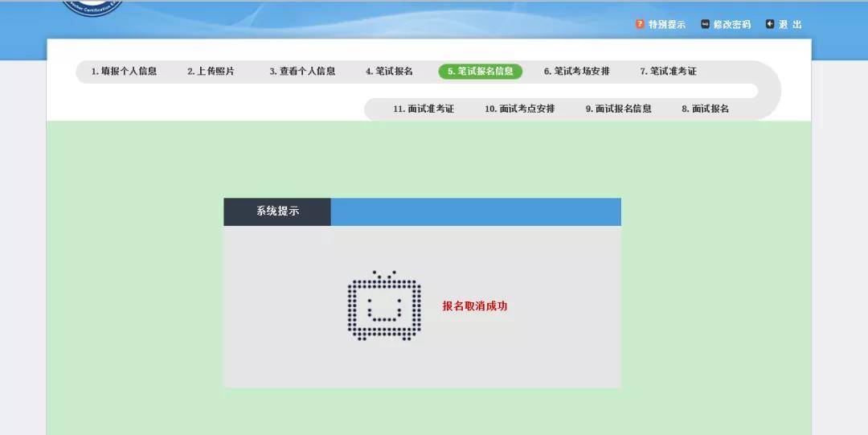Select step 11 面试准考证
The width and height of the screenshot is (868, 435).
point(424,109)
